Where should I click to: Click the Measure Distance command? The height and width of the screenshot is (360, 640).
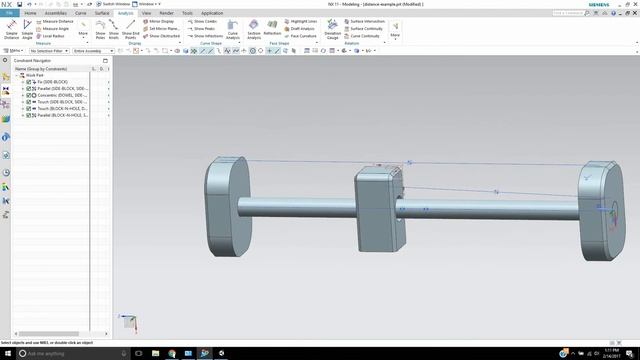(55, 21)
